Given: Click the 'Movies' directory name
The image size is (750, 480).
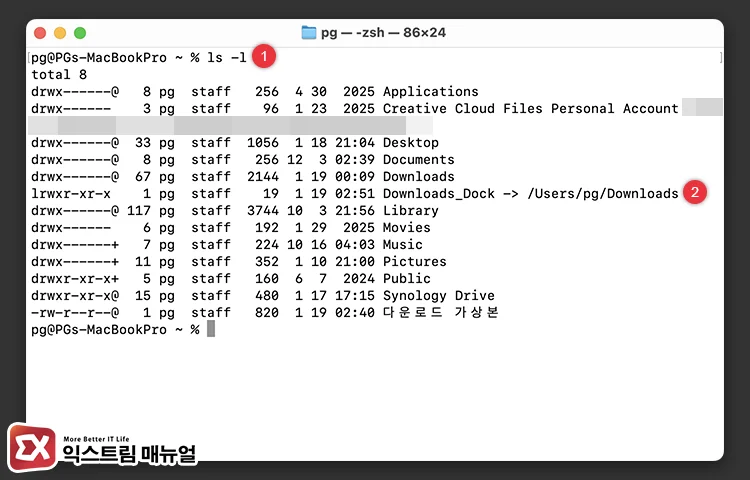Looking at the screenshot, I should pos(407,228).
